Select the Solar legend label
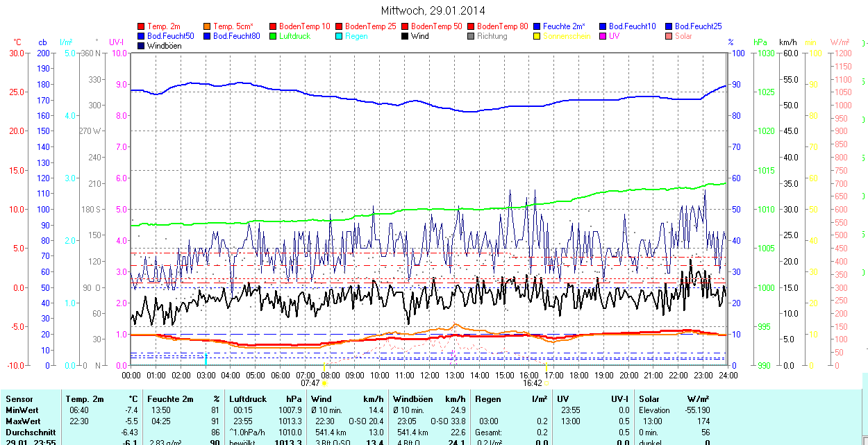Viewport: 868px width, 445px height. point(683,36)
